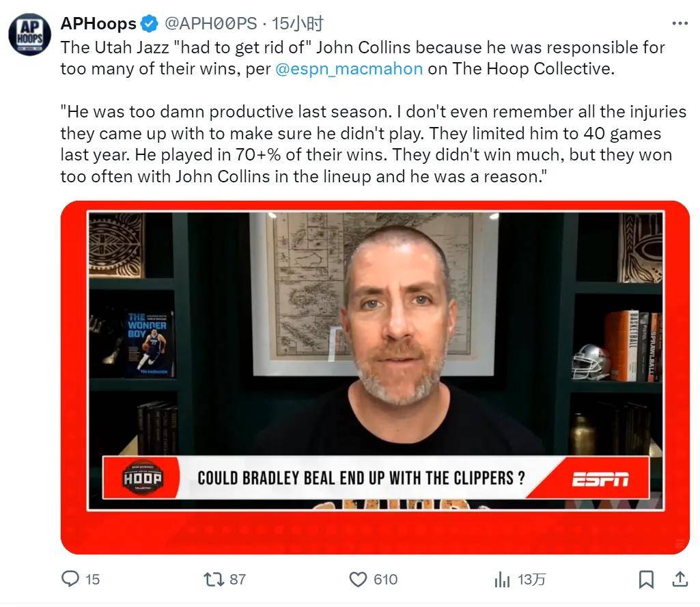This screenshot has height=607, width=700.
Task: Open the APHoops display name
Action: tap(98, 24)
